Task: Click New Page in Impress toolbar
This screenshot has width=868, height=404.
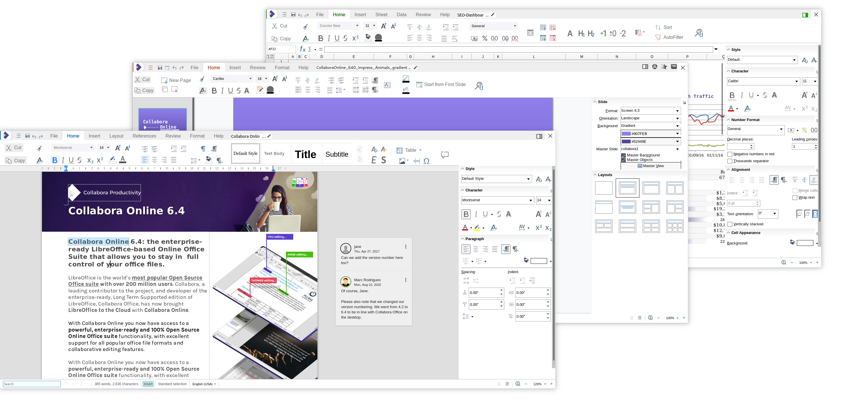Action: click(x=176, y=80)
